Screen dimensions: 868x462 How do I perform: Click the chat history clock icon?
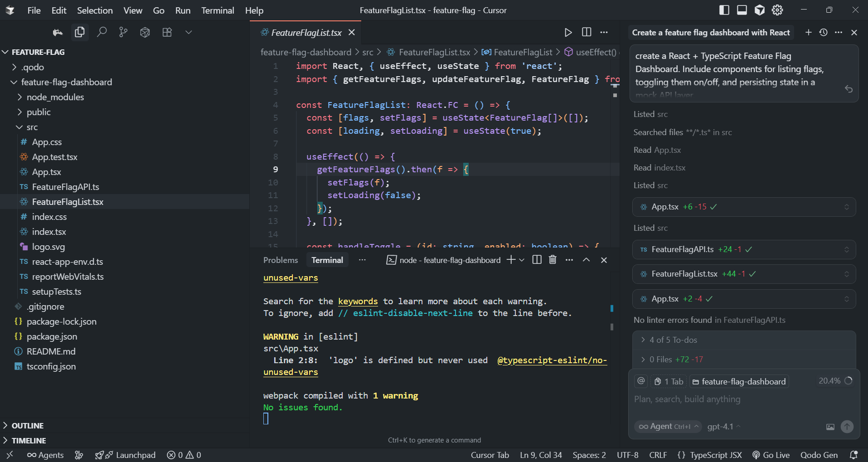pyautogui.click(x=824, y=32)
